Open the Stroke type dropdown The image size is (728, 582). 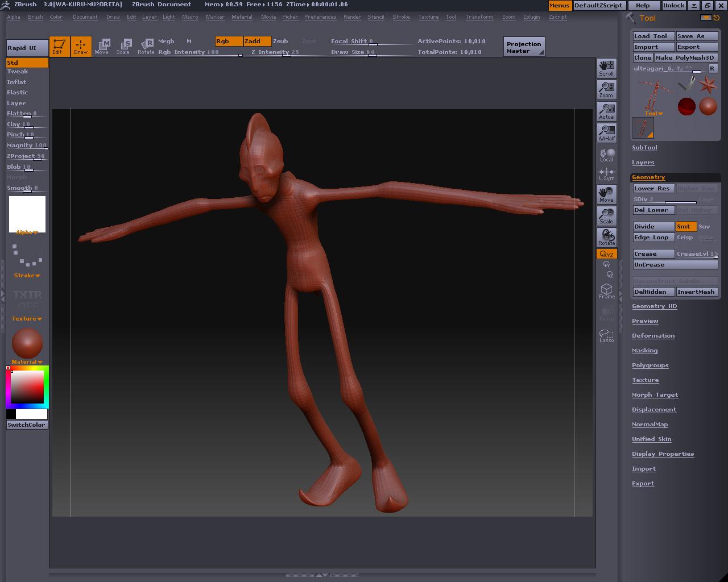(27, 276)
